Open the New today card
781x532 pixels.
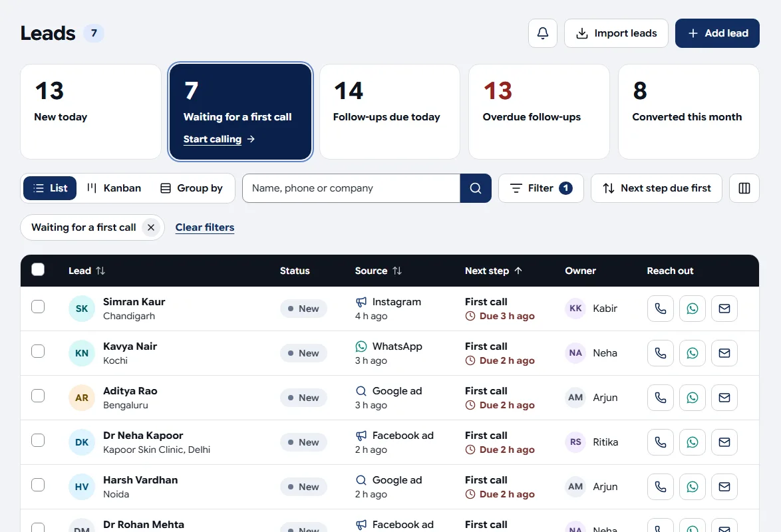coord(90,112)
